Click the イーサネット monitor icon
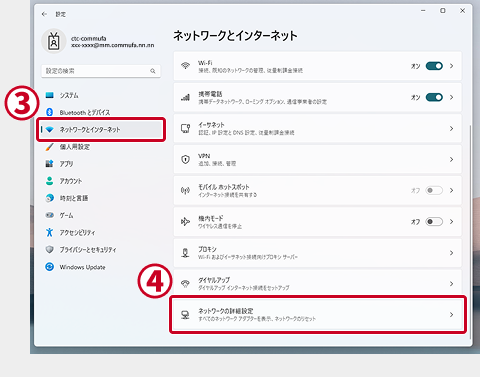 coord(185,128)
